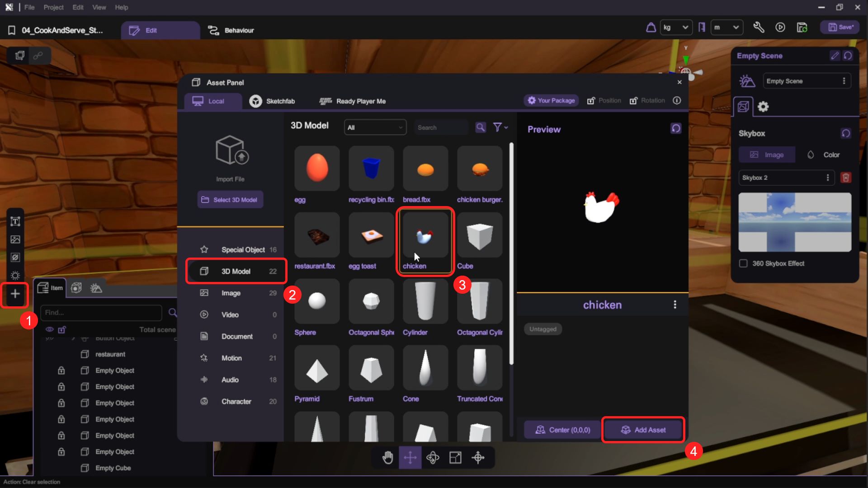868x488 pixels.
Task: Expand the asset filter funnel dropdown
Action: tap(500, 127)
